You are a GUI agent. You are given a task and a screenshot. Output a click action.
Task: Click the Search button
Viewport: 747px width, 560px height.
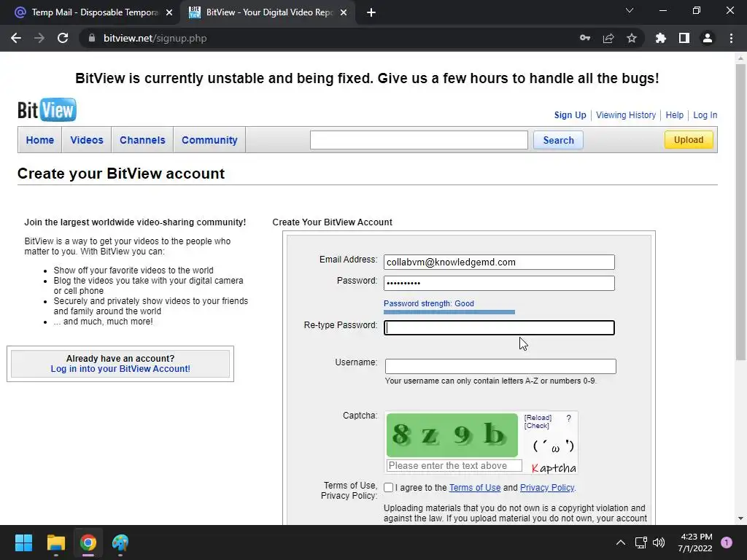pos(558,140)
